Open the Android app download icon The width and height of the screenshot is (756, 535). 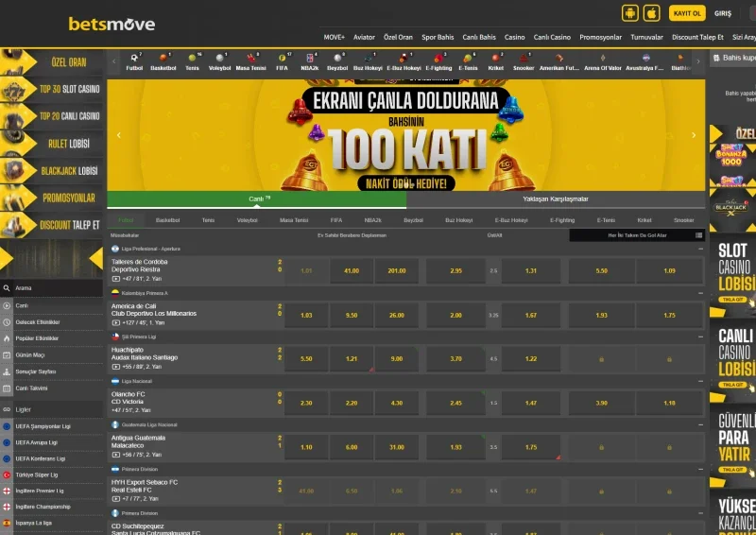pyautogui.click(x=629, y=13)
